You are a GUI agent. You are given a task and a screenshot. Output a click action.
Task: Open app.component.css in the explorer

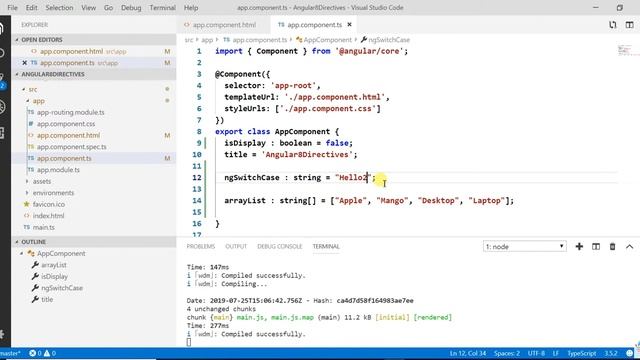pos(66,124)
